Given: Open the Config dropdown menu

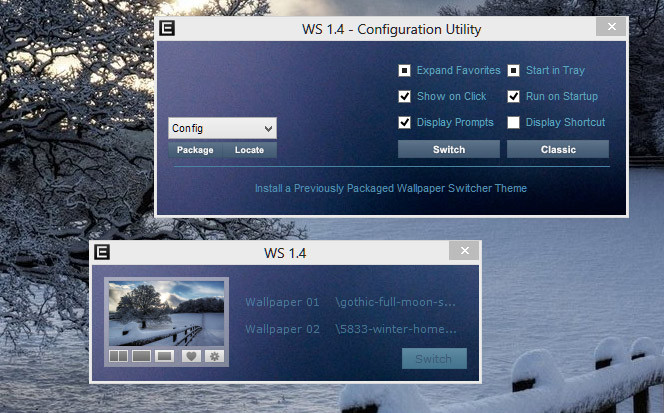Looking at the screenshot, I should pyautogui.click(x=222, y=128).
